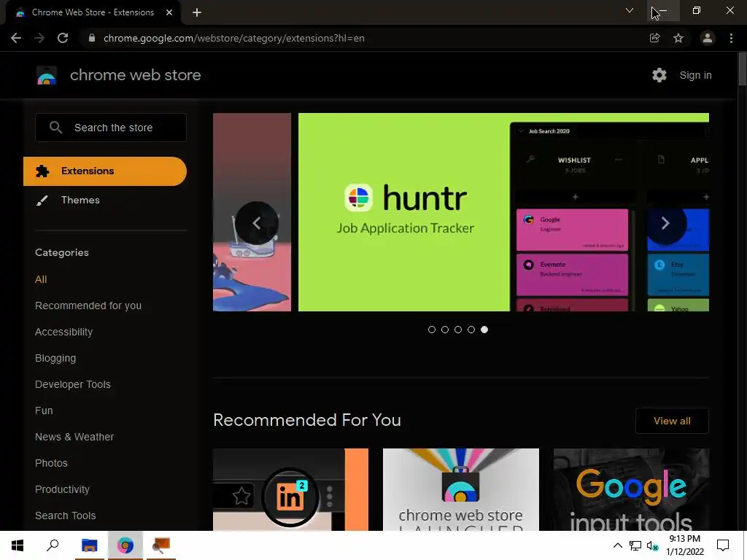Click the muted volume tray icon
The width and height of the screenshot is (747, 560).
click(x=652, y=545)
